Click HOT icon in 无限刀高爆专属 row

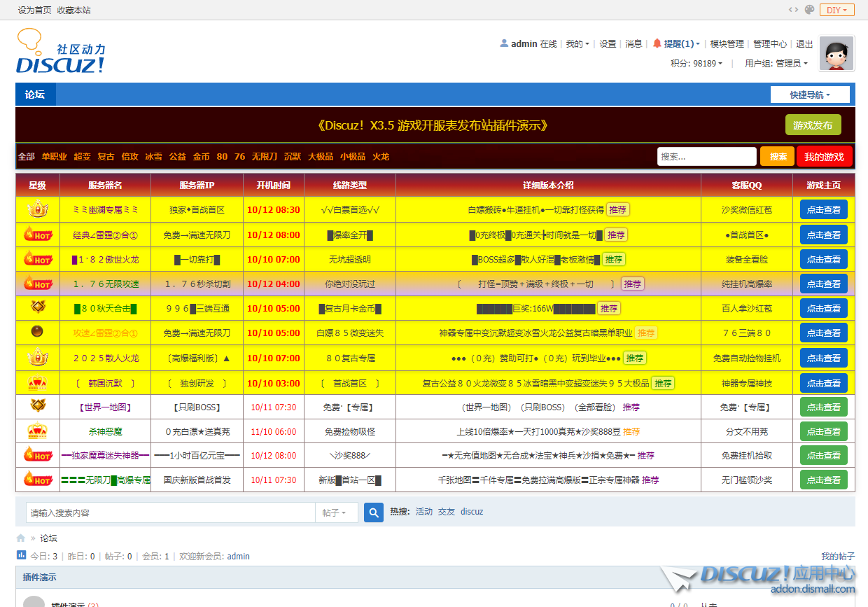(38, 480)
